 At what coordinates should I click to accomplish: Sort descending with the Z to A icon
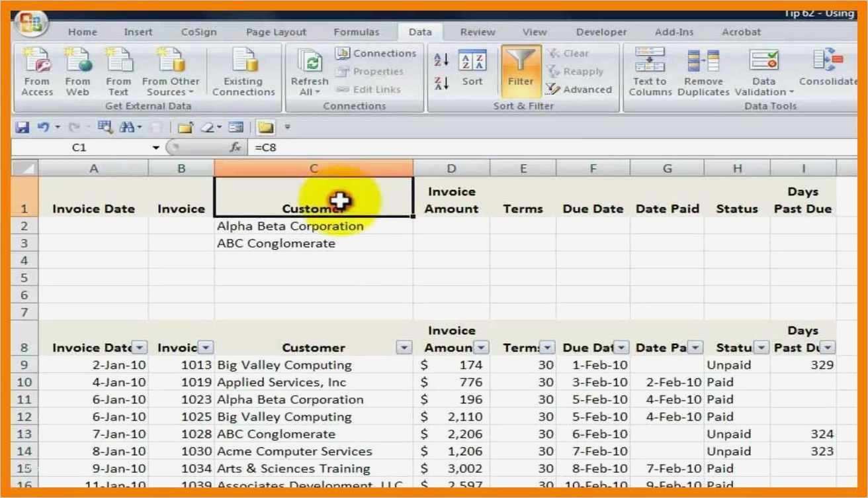pyautogui.click(x=442, y=83)
